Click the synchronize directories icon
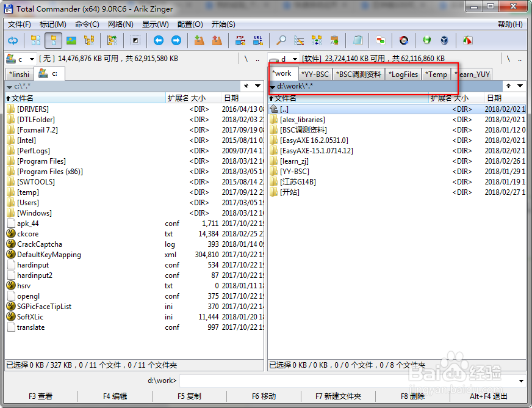Screen dimensions: 532x408 pyautogui.click(x=317, y=41)
